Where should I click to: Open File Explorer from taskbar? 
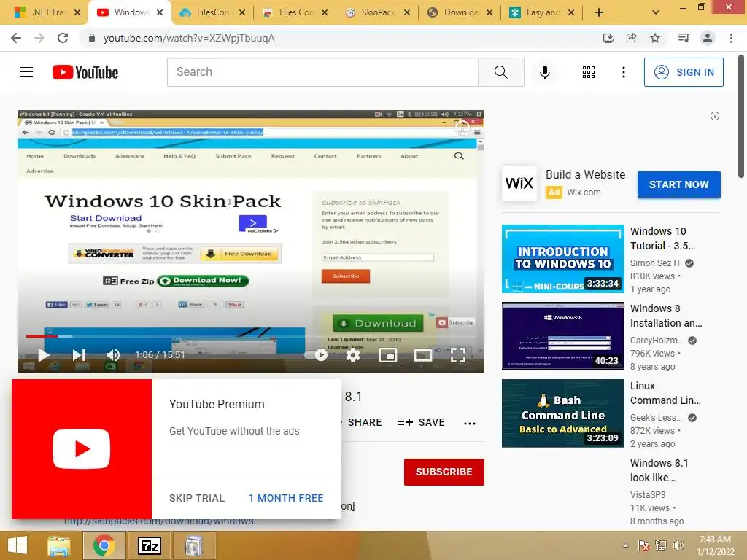point(59,545)
